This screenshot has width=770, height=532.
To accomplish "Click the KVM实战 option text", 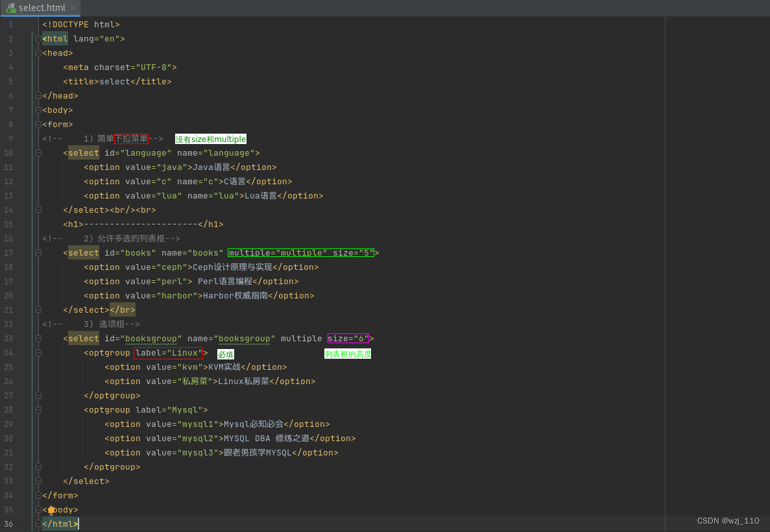I will (x=224, y=367).
